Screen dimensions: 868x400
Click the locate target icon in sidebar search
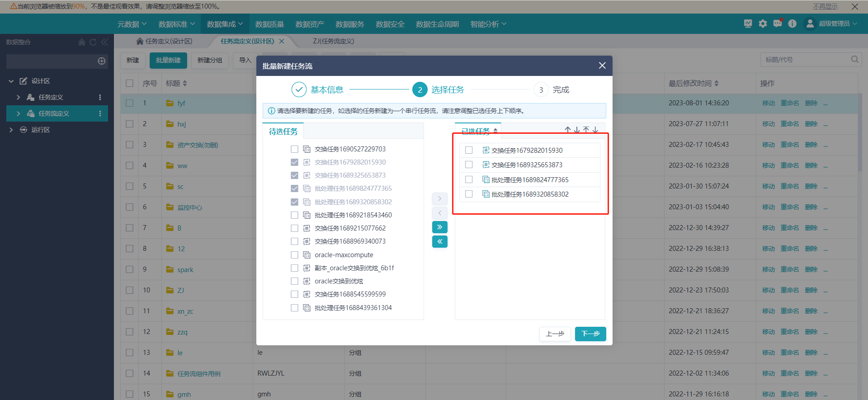click(x=102, y=61)
